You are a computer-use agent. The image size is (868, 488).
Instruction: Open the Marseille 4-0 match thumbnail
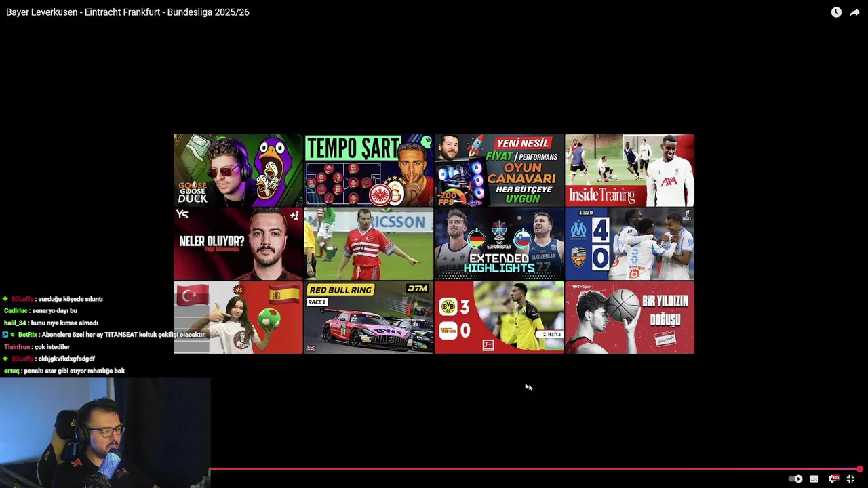629,244
